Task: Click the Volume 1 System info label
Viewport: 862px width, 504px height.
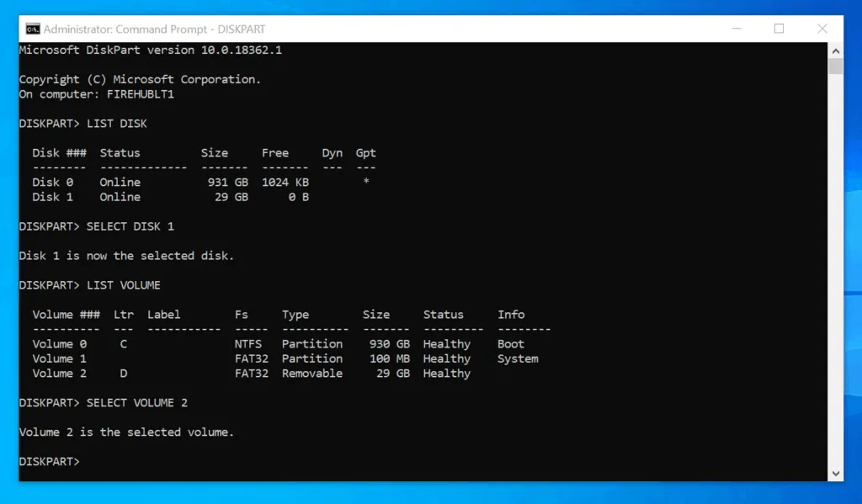Action: (517, 358)
